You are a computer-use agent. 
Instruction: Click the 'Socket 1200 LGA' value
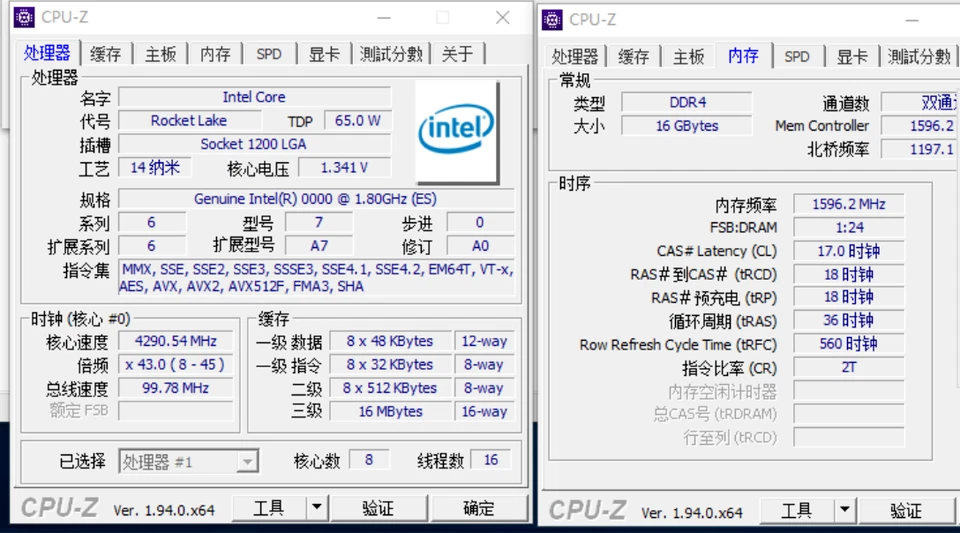pyautogui.click(x=255, y=144)
